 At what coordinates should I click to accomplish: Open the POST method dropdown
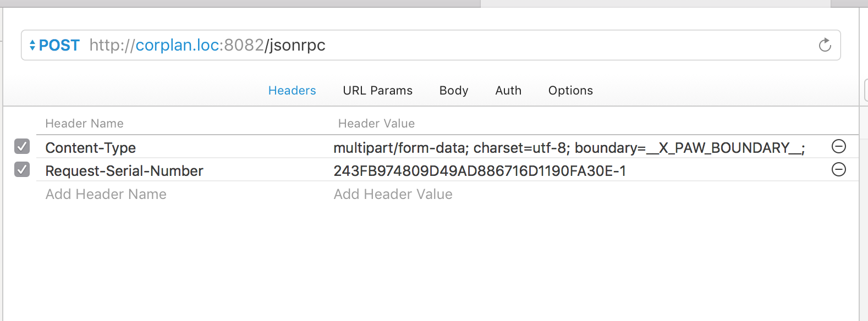click(x=54, y=45)
